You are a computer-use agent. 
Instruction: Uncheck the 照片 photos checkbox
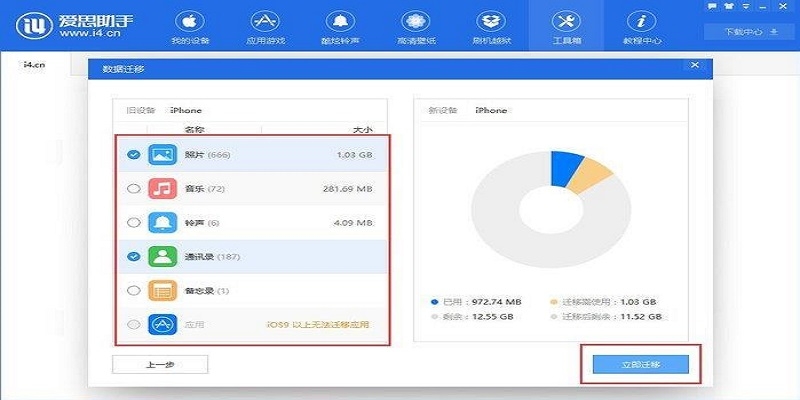[x=133, y=155]
